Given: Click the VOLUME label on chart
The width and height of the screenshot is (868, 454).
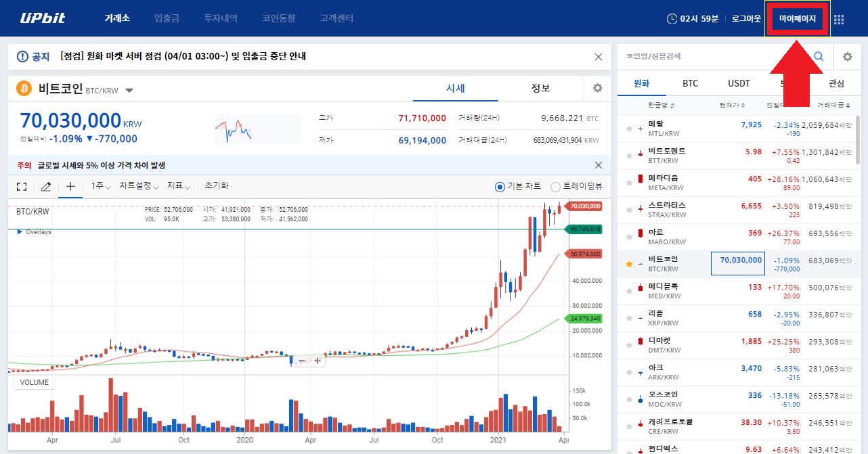Looking at the screenshot, I should point(35,382).
